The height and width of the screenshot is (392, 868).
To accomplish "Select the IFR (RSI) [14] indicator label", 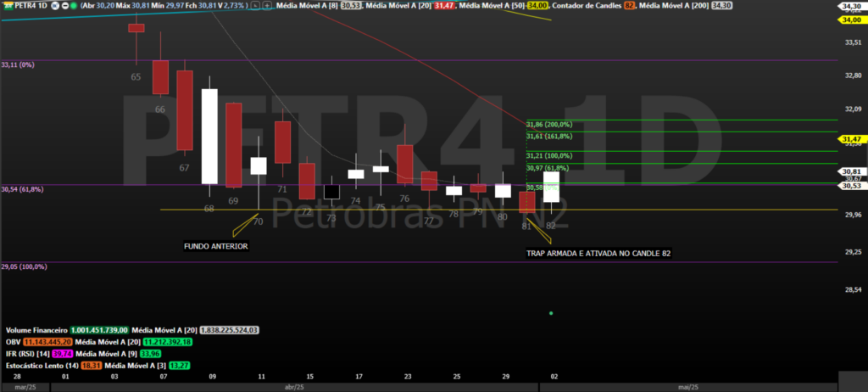I will pyautogui.click(x=26, y=354).
